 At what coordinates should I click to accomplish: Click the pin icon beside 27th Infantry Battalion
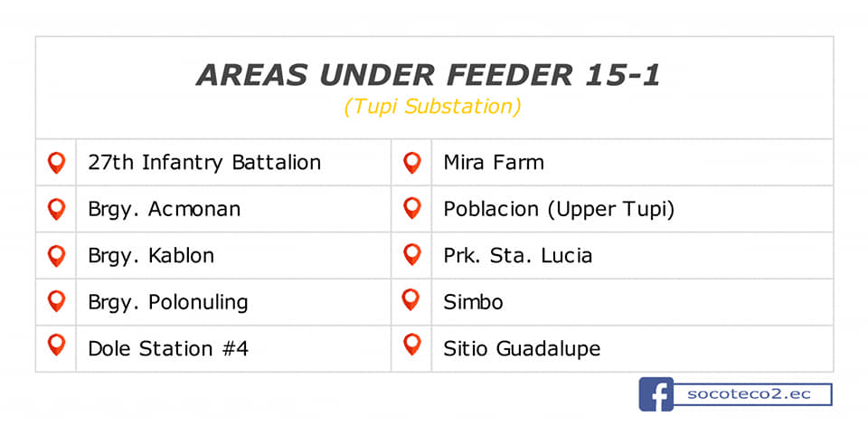coord(56,163)
